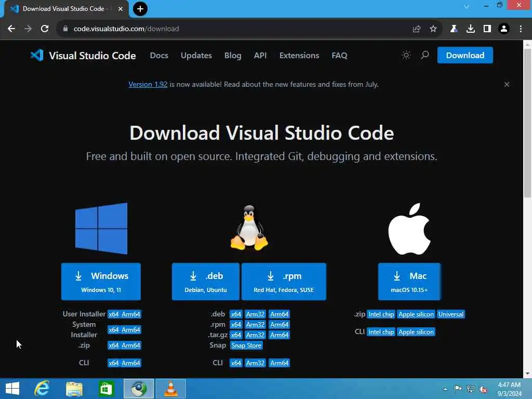Open the tab search chevron
The height and width of the screenshot is (399, 532).
click(x=467, y=6)
